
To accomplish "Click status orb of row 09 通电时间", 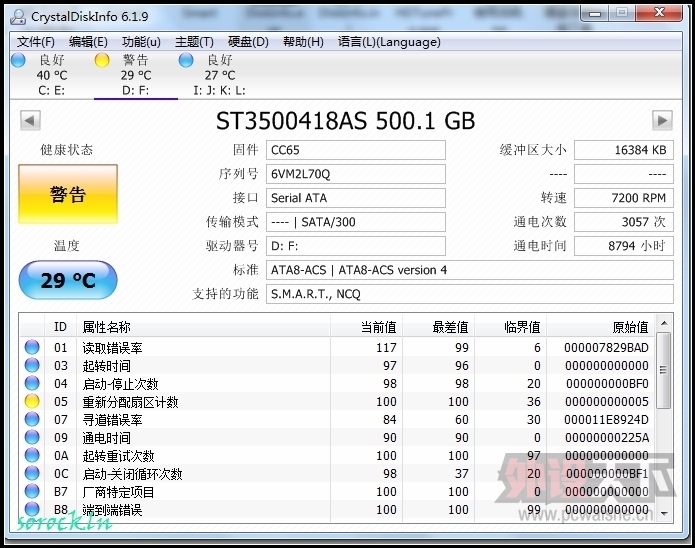I will click(32, 437).
